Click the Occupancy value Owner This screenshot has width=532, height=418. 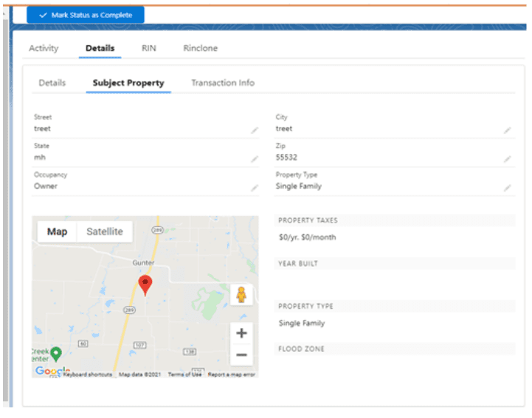[x=46, y=186]
